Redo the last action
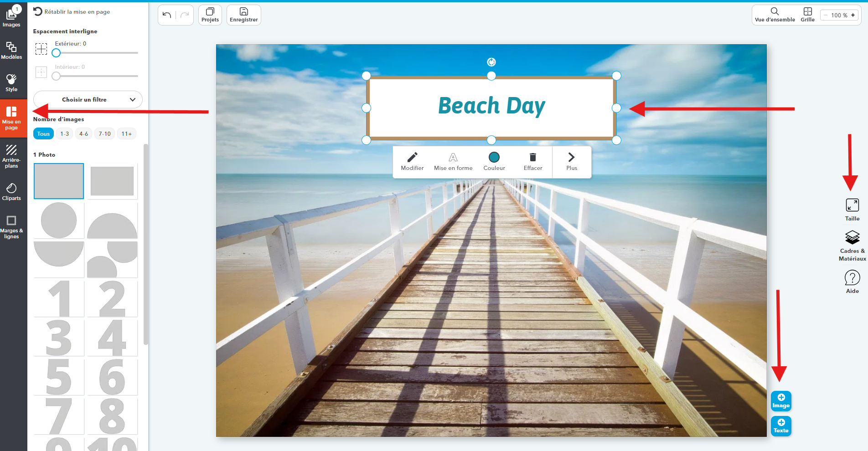 (x=185, y=15)
